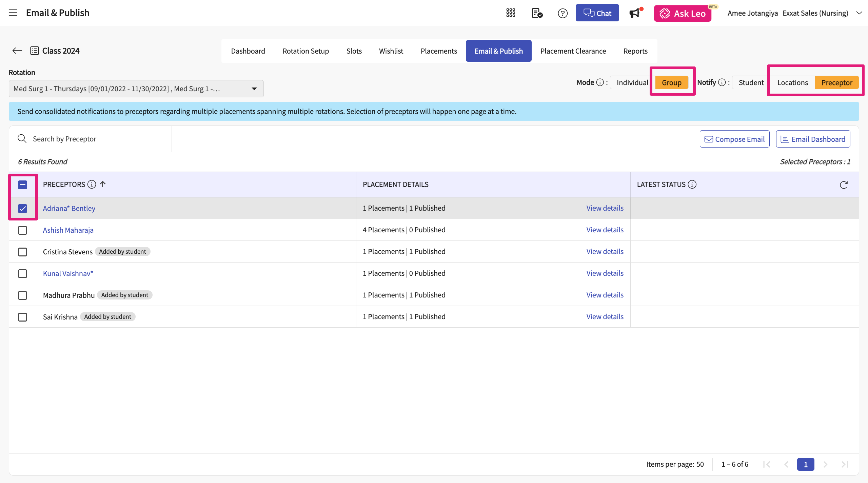
Task: Sort preceptors with the arrow icon
Action: 103,184
